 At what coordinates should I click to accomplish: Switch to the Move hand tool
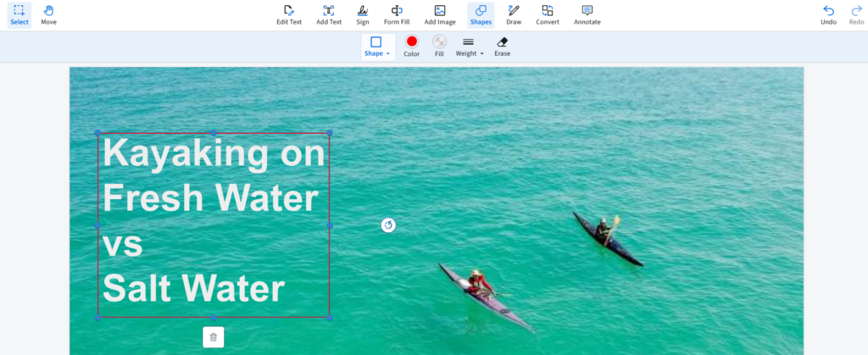coord(48,14)
